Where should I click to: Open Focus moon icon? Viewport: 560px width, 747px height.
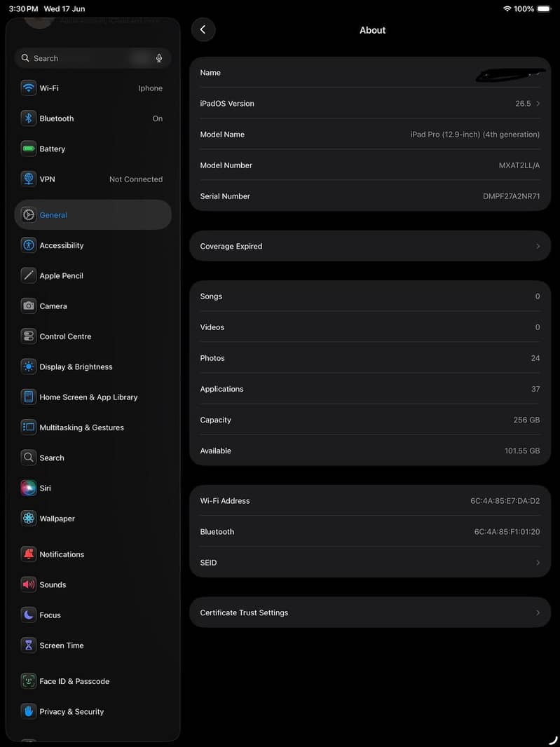point(29,615)
